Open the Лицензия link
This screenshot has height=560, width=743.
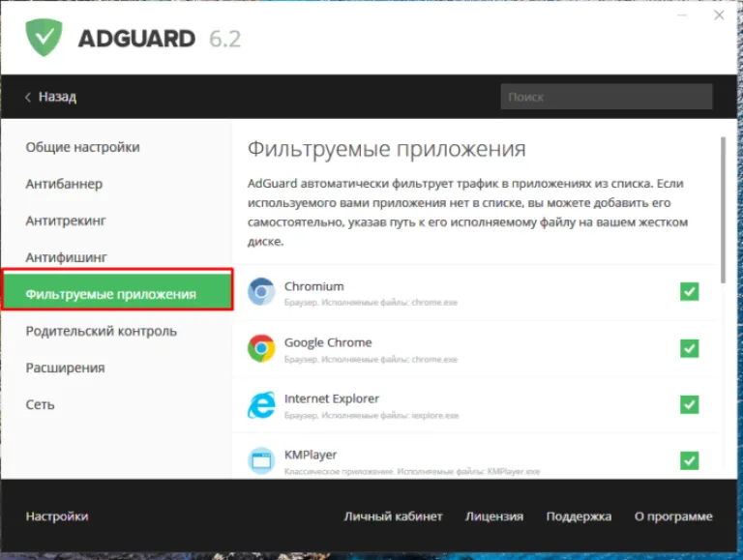point(494,516)
